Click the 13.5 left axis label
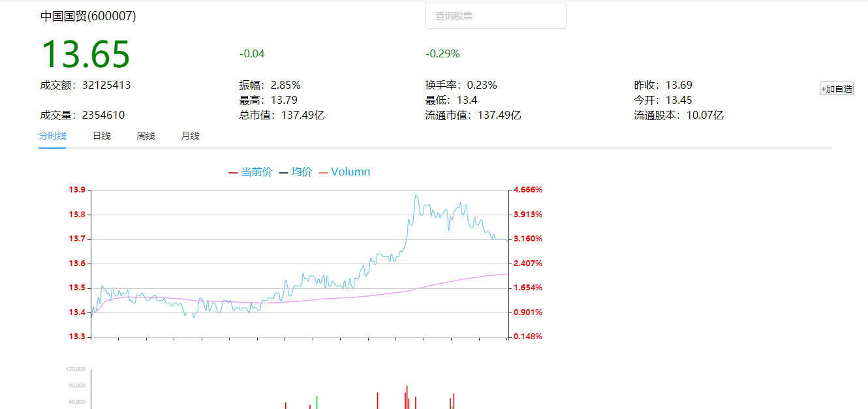868x409 pixels. [76, 288]
